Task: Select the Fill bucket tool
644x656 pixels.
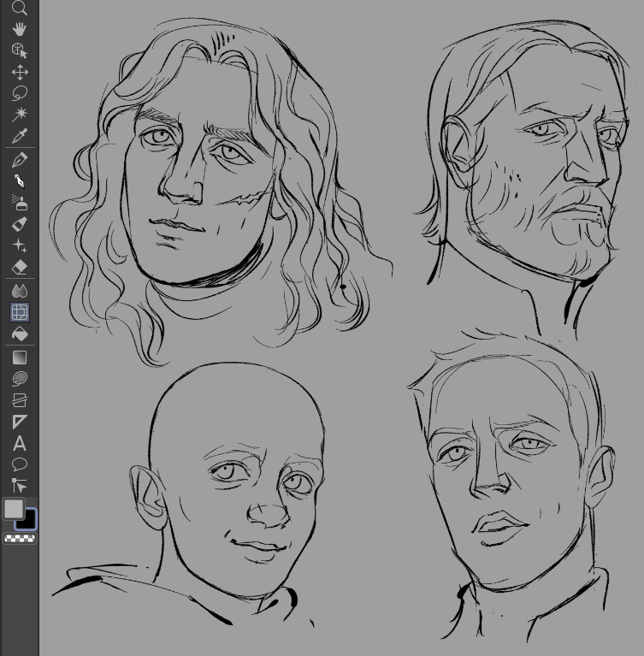Action: (x=20, y=334)
